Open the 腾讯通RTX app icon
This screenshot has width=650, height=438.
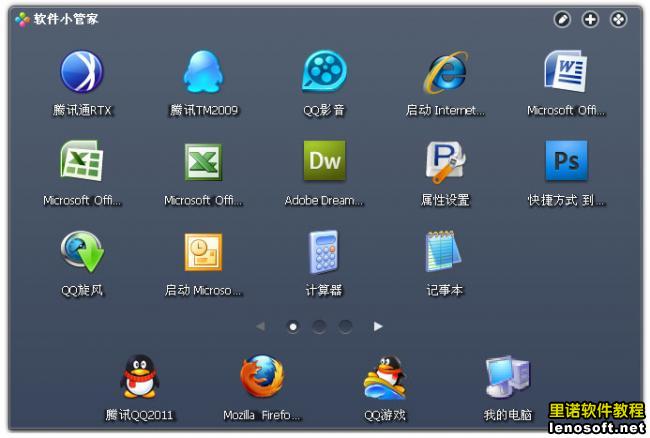pyautogui.click(x=82, y=71)
